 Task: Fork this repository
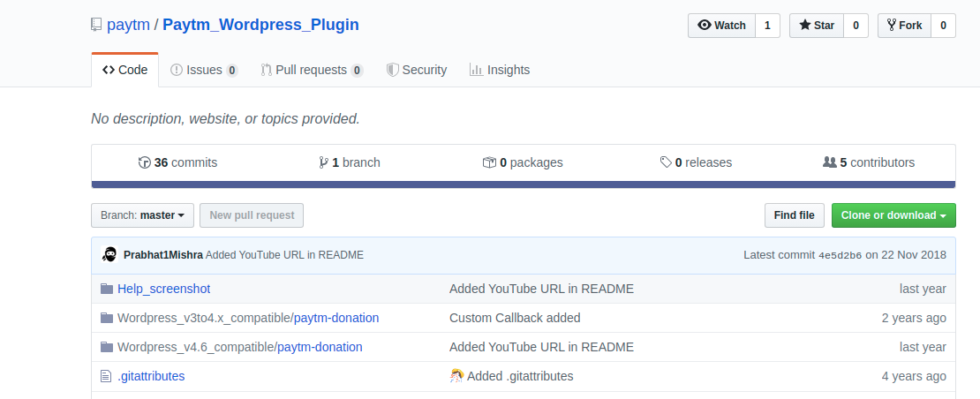[904, 26]
